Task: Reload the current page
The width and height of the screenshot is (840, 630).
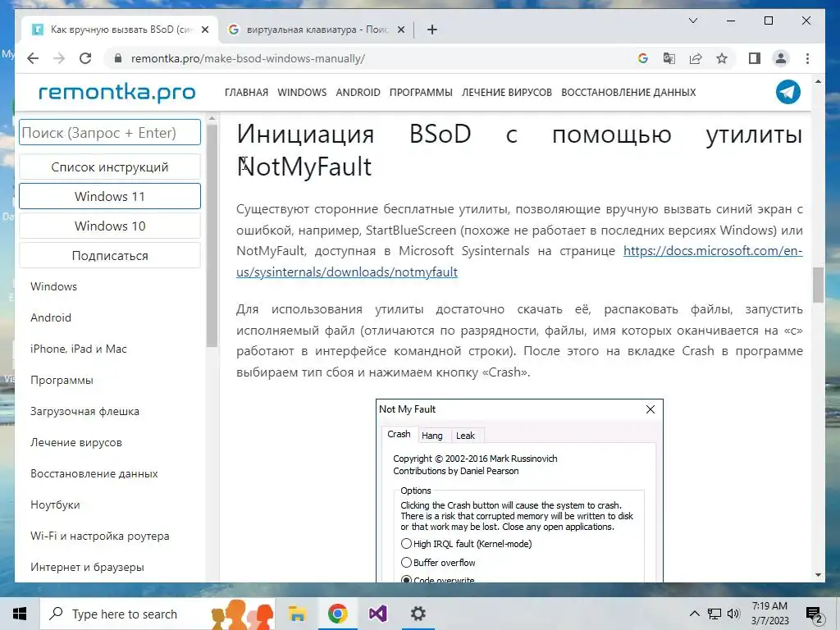Action: coord(85,58)
